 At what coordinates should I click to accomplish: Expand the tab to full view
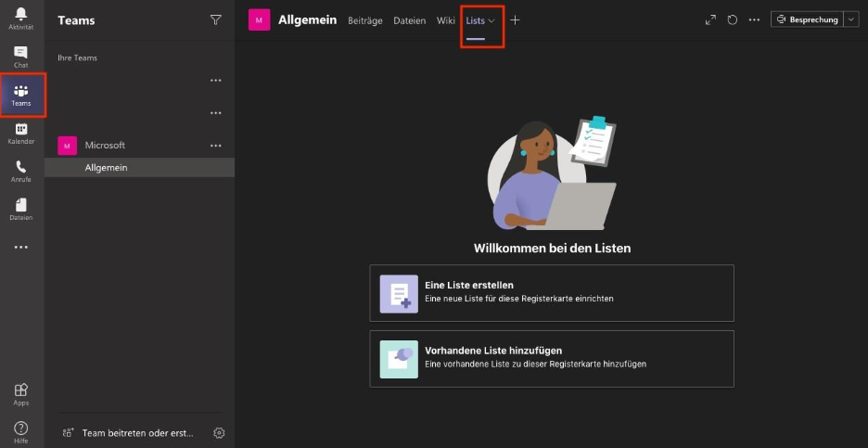coord(710,19)
